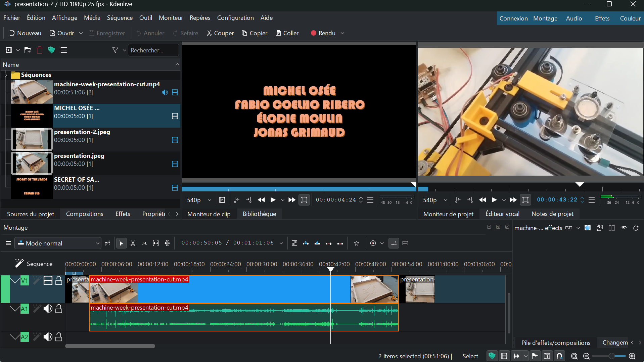Viewport: 644px width, 362px height.
Task: Click the zoom-to-fit project icon in the status bar
Action: click(574, 356)
